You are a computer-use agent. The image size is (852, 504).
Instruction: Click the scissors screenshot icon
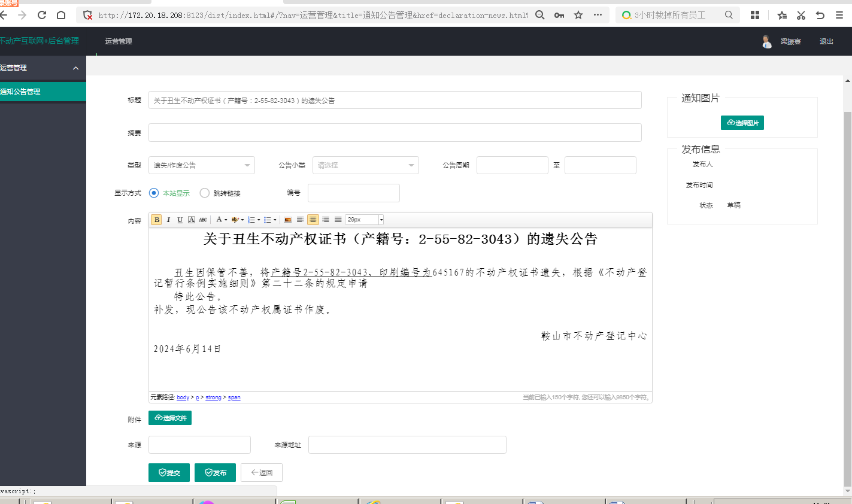(801, 15)
